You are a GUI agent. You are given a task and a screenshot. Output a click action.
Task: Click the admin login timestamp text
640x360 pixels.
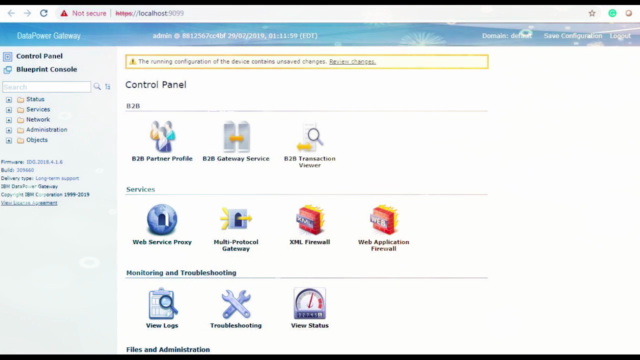[x=235, y=36]
